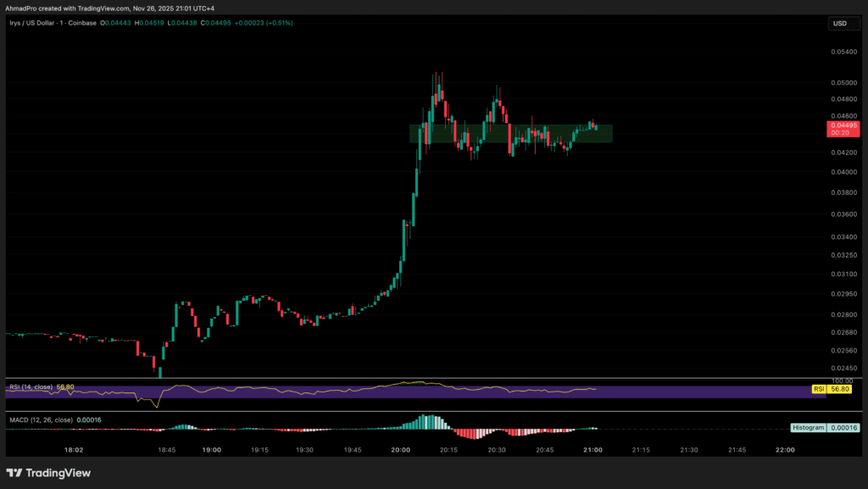
Task: Click the MACD (12, 26, close) indicator legend
Action: tap(37, 419)
